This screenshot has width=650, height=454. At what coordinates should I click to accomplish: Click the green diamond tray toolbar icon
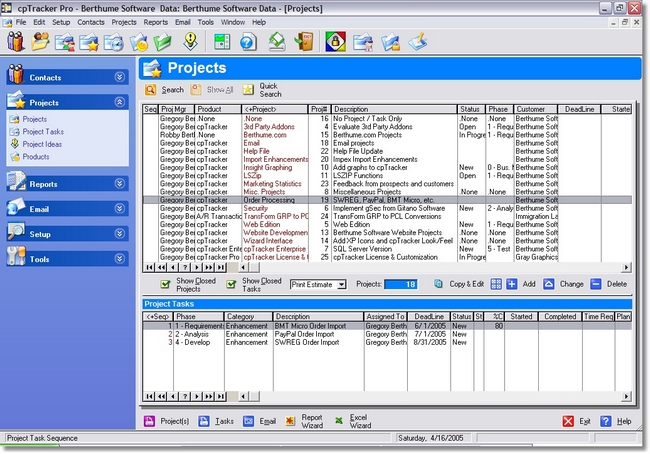point(277,41)
